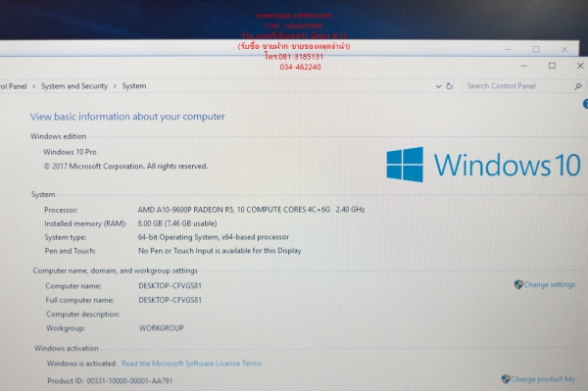This screenshot has height=391, width=588.
Task: Click the Windows 10 logo image
Action: [483, 165]
